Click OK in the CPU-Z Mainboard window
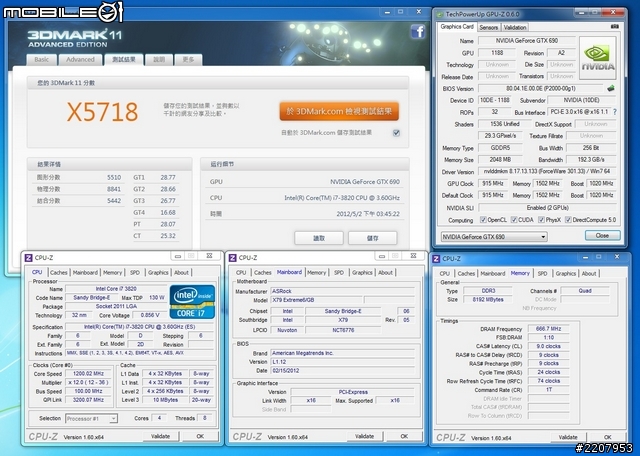Image resolution: width=640 pixels, height=456 pixels. click(404, 436)
